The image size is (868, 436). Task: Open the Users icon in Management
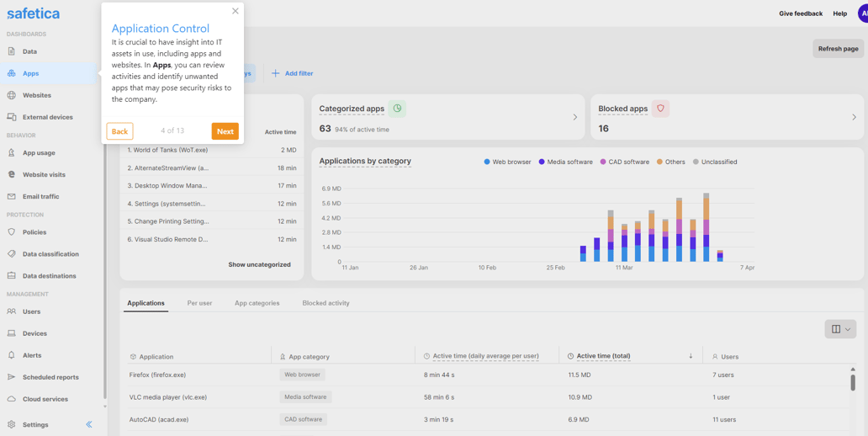(11, 311)
